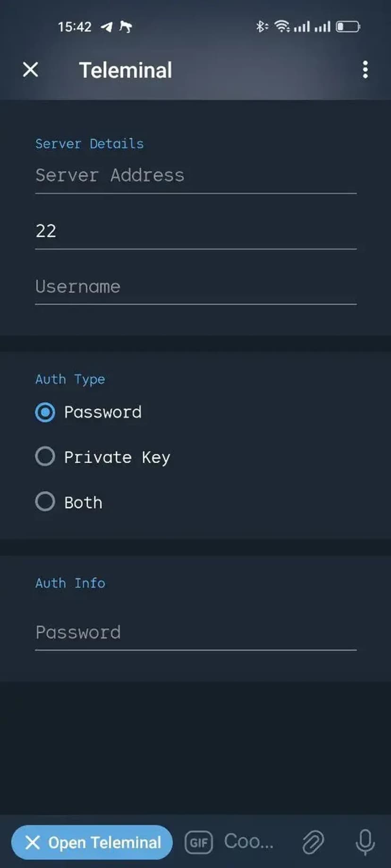The image size is (391, 868).
Task: Tap the battery indicator icon
Action: tap(348, 26)
